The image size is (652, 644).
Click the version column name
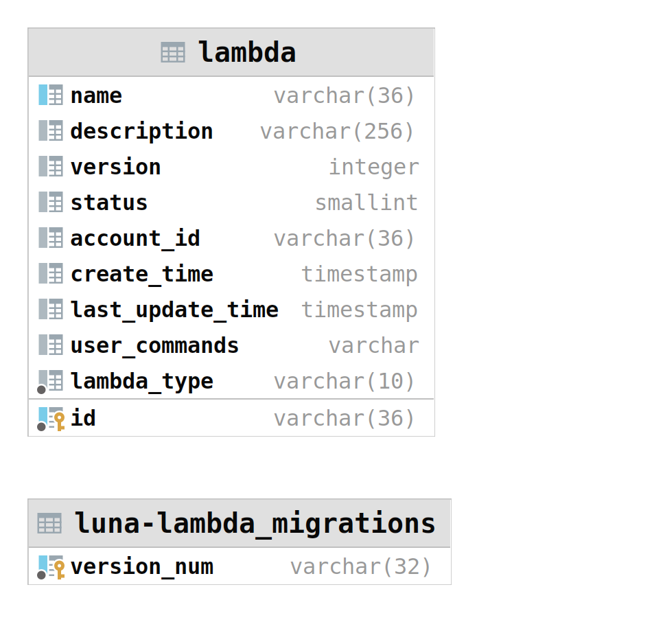pyautogui.click(x=115, y=167)
